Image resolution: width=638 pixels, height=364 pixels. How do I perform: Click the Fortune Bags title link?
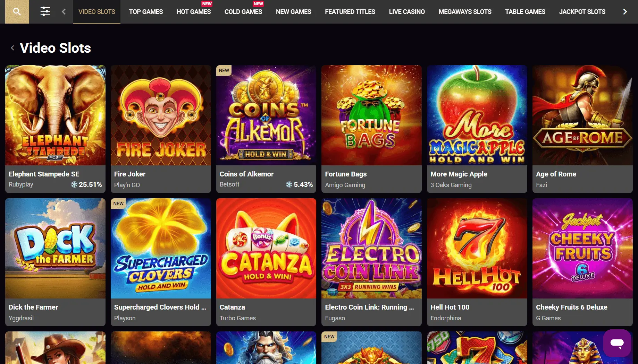pyautogui.click(x=346, y=174)
